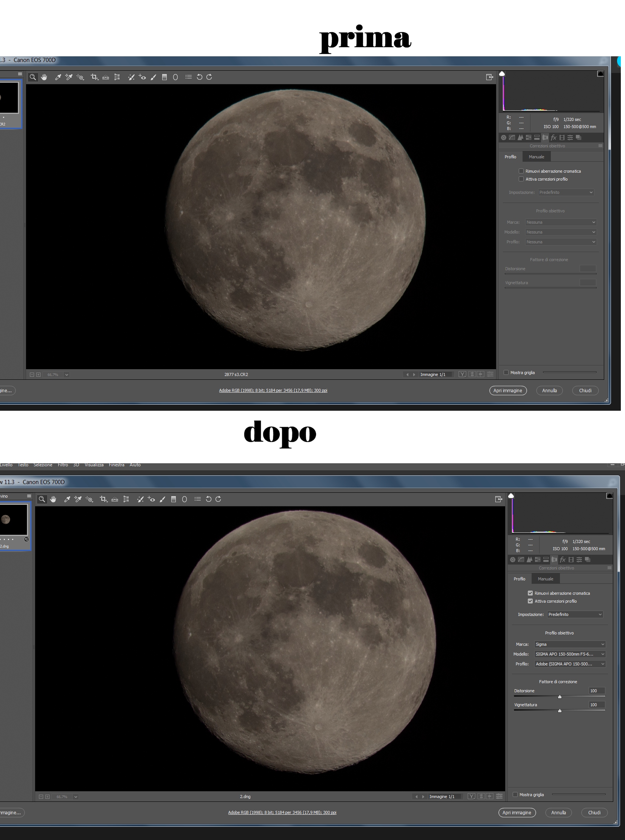The height and width of the screenshot is (840, 625).
Task: Uncheck the ticked 'Attiva correzioni profilo' box
Action: point(530,601)
